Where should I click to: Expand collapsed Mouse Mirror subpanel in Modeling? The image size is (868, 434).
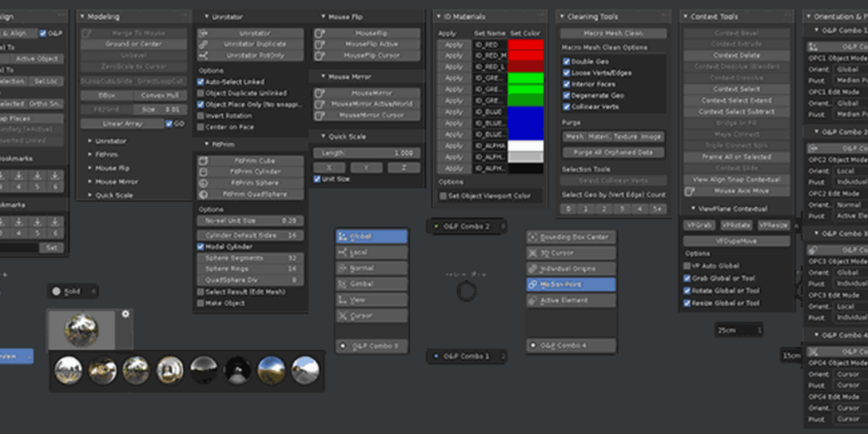90,181
